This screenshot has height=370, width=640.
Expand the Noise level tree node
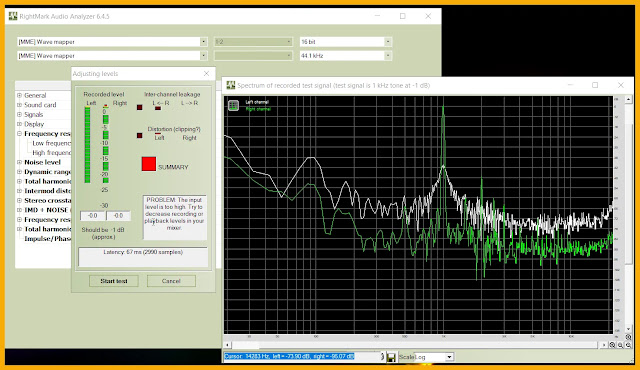tap(19, 162)
